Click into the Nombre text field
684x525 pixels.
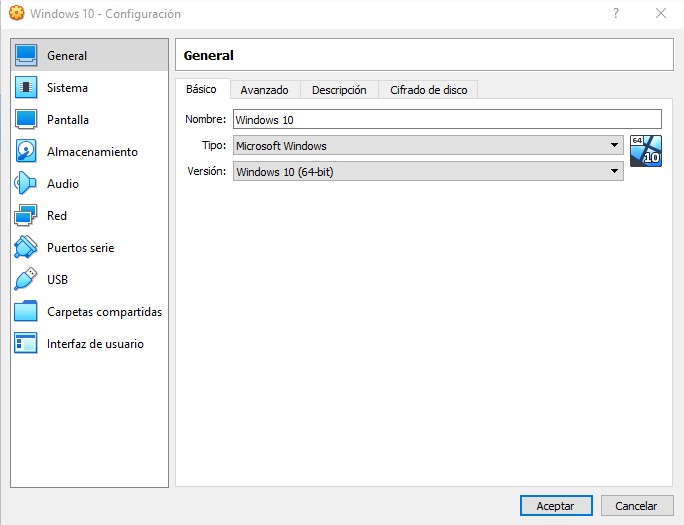[x=447, y=119]
